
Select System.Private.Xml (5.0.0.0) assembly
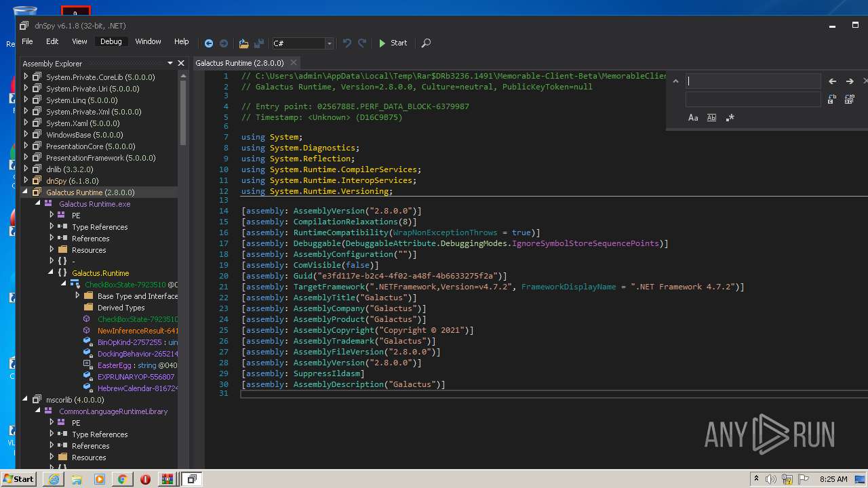click(x=94, y=112)
